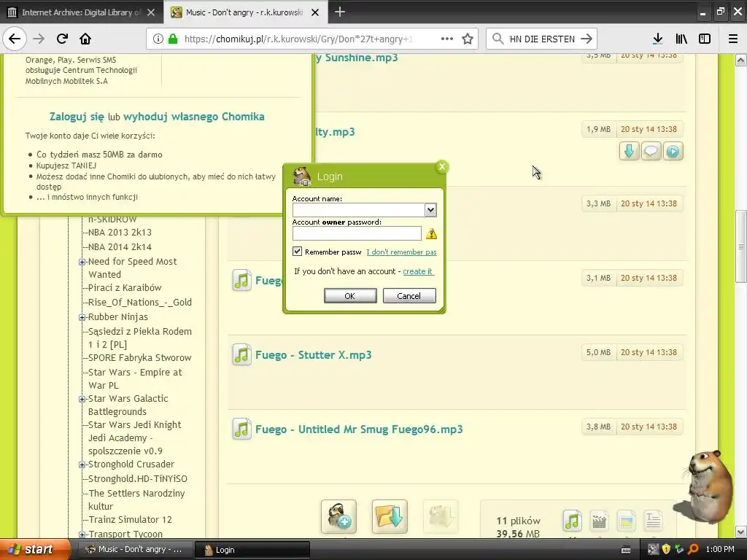This screenshot has height=560, width=747.
Task: Filter files by video clapperboard icon
Action: click(x=599, y=521)
